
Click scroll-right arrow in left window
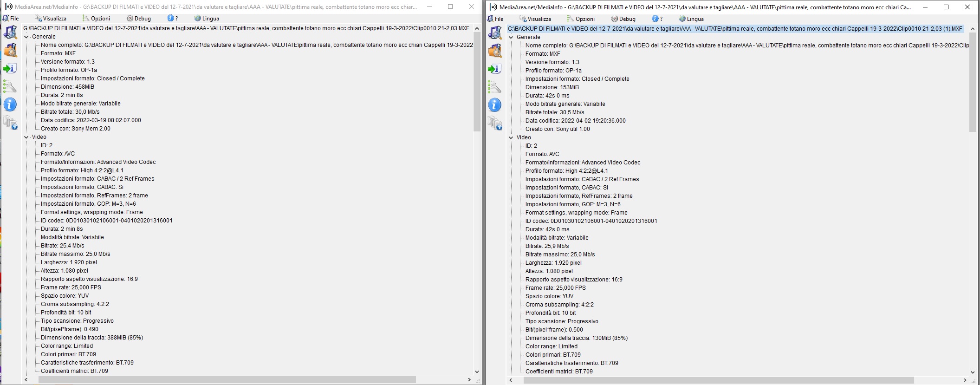coord(469,380)
